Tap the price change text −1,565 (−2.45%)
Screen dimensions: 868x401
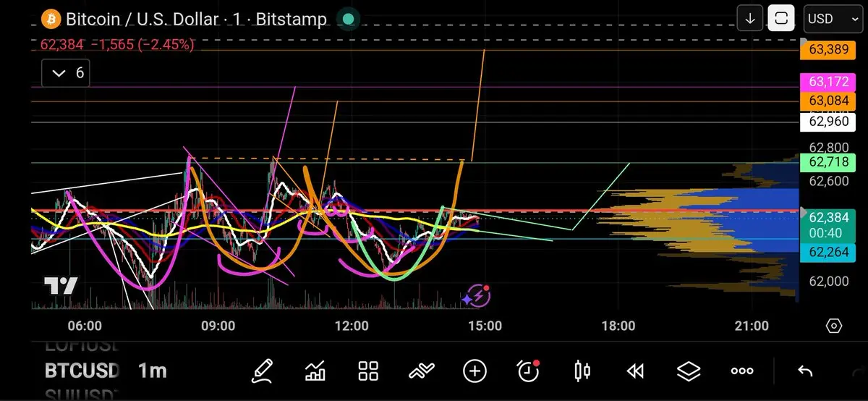[x=142, y=44]
